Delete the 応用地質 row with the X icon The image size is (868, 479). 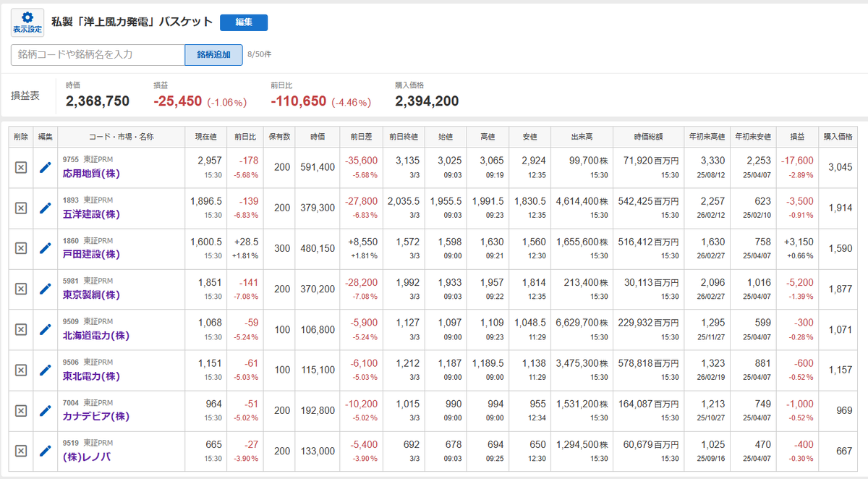point(21,168)
